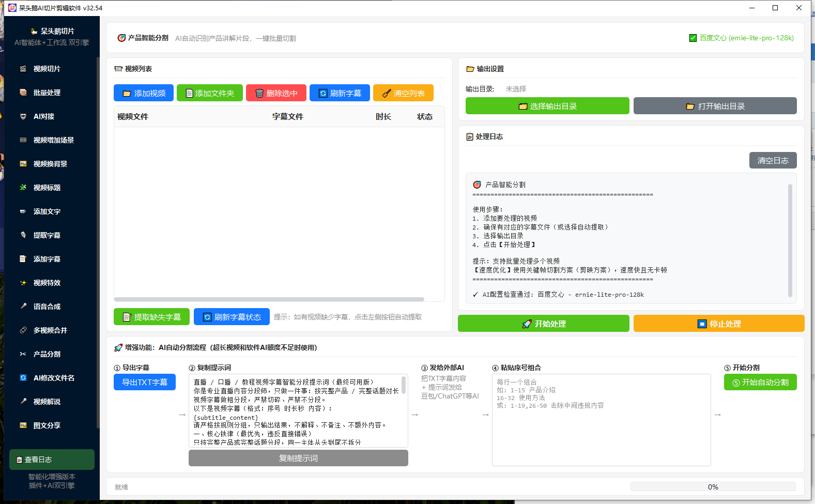Click the 就绪 status bar text

coord(121,487)
